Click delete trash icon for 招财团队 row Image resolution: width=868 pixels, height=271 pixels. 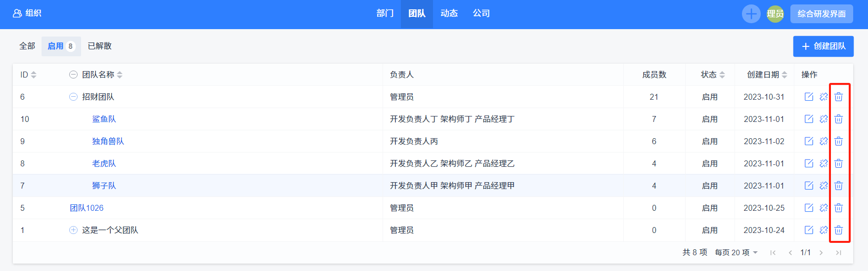tap(838, 97)
